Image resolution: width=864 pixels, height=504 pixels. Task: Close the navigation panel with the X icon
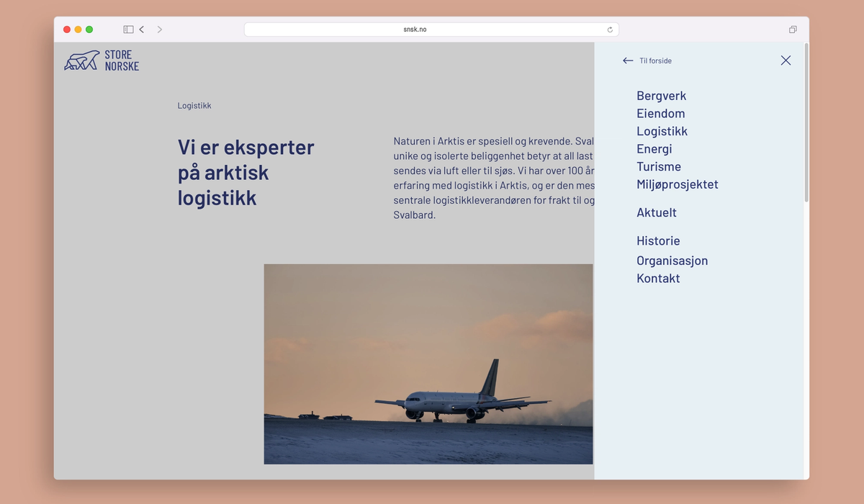pyautogui.click(x=786, y=60)
